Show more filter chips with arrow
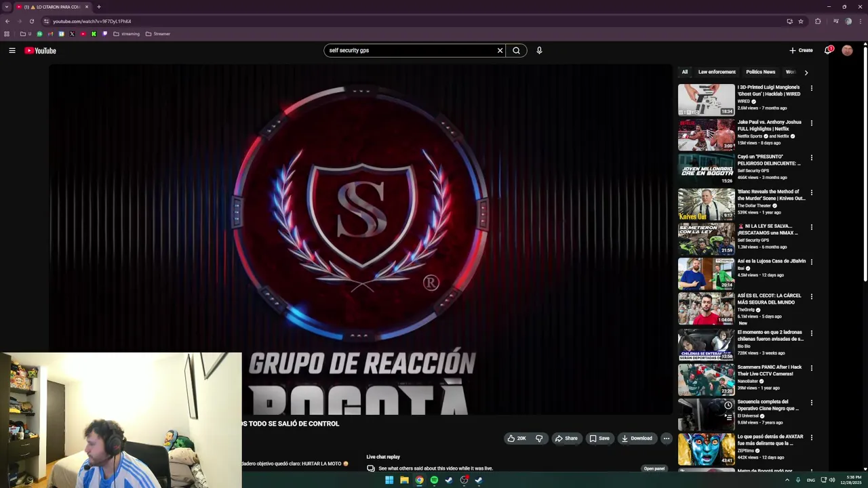 click(x=806, y=72)
